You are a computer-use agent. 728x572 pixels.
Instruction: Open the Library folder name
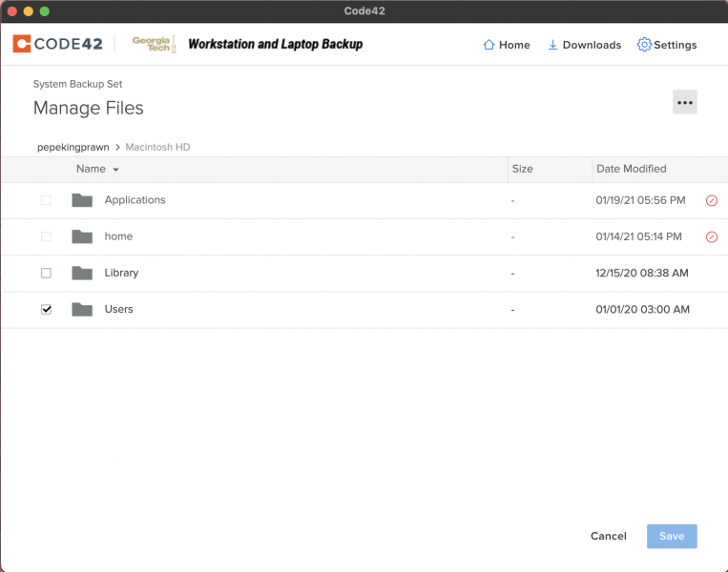coord(121,273)
